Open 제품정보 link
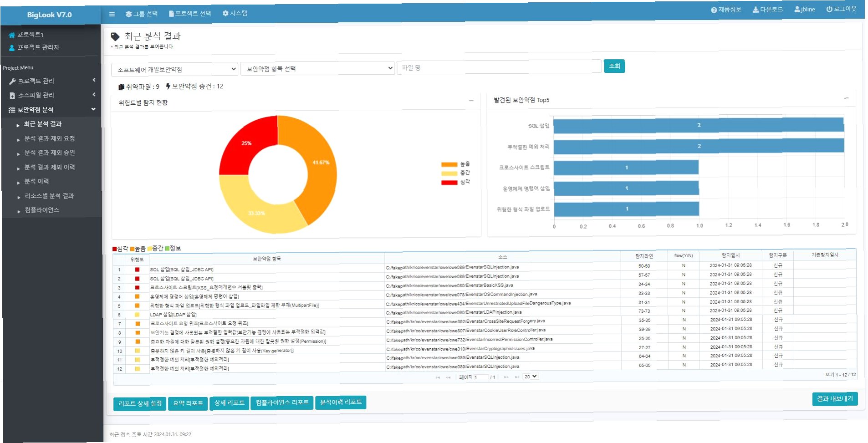868x443 pixels. (726, 10)
